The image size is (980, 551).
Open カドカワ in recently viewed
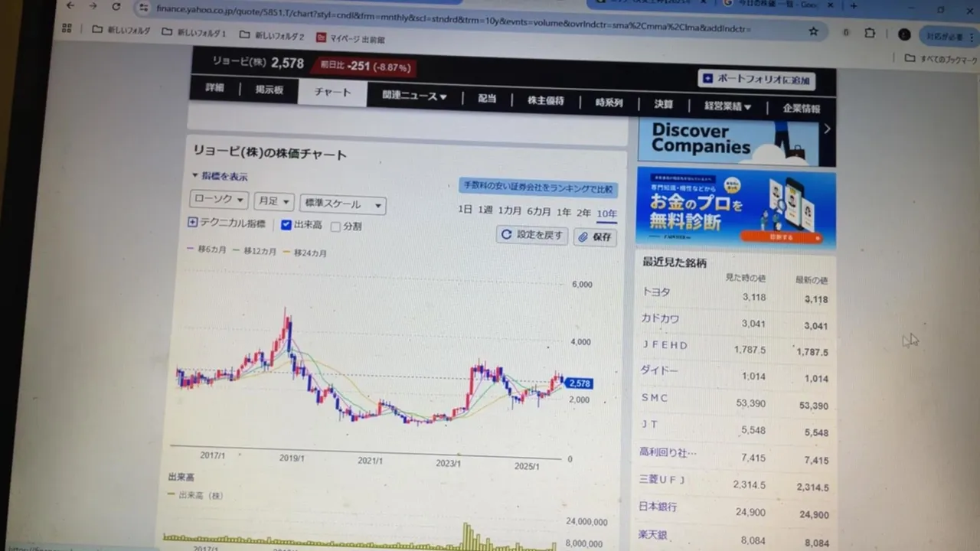pyautogui.click(x=661, y=318)
